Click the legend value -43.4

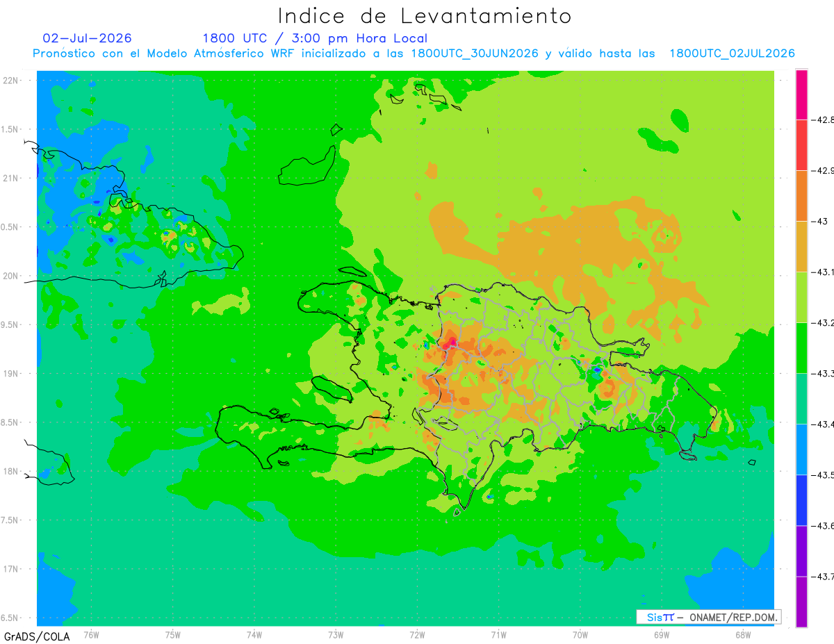[824, 424]
